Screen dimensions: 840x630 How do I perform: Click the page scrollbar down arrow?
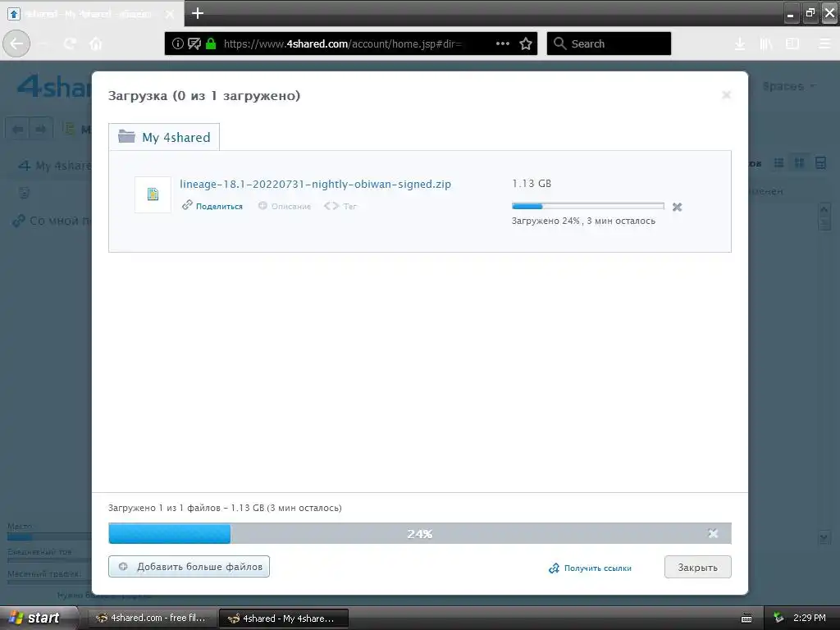point(824,537)
